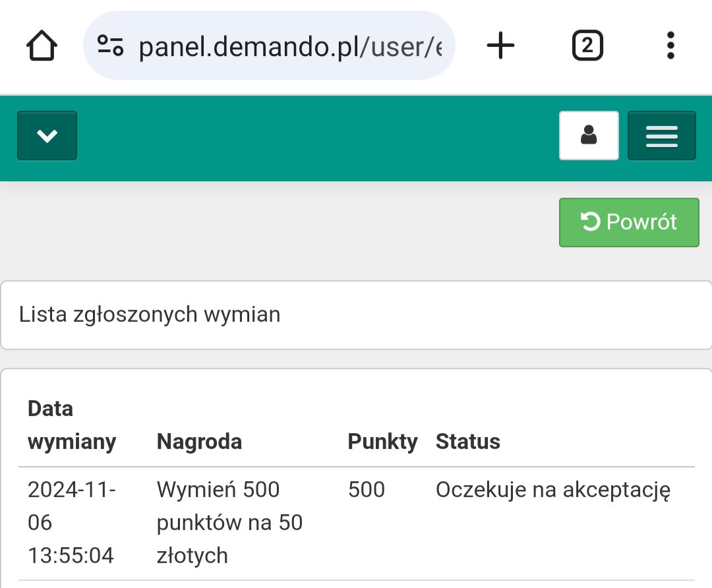
Task: Open tab switcher showing 2 tabs
Action: (x=587, y=46)
